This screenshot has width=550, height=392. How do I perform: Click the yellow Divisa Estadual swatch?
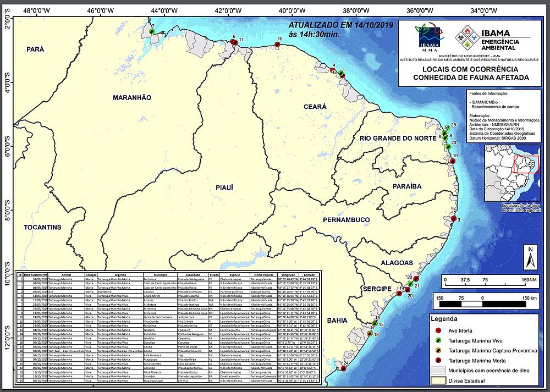[x=439, y=380]
